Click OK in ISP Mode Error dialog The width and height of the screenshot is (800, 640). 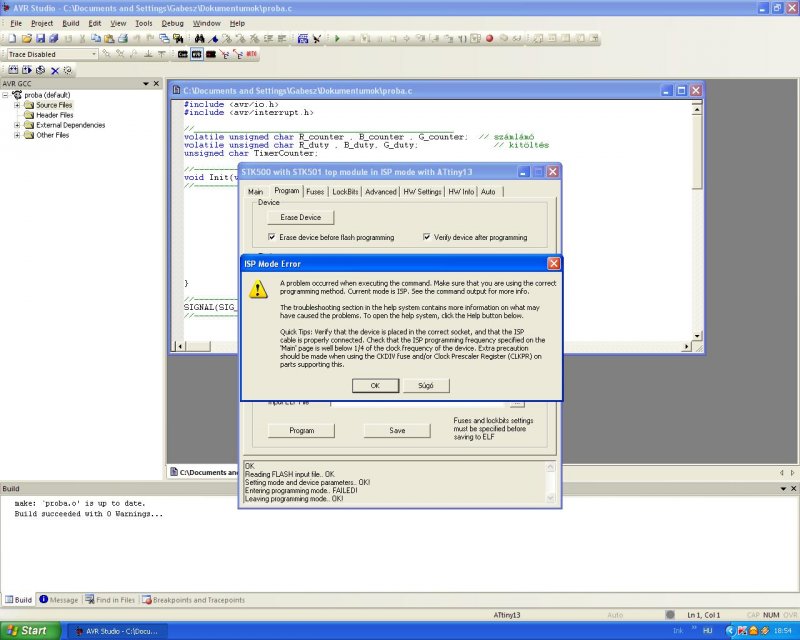(375, 385)
